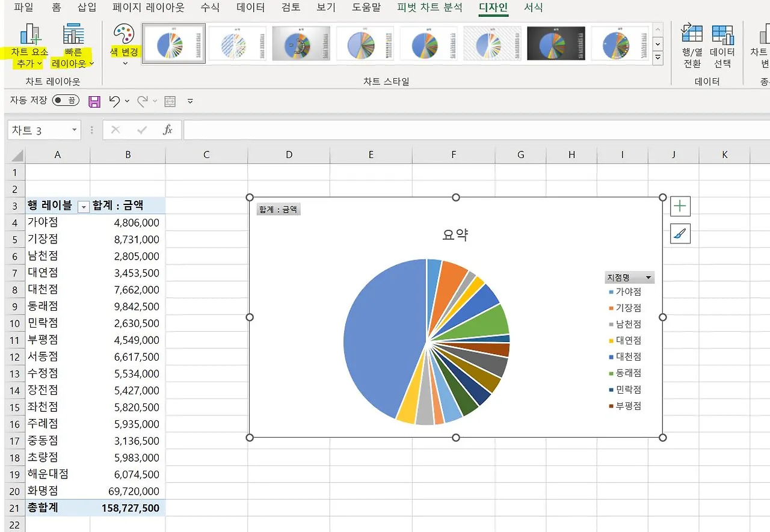Open the 파일 tab

pyautogui.click(x=24, y=8)
